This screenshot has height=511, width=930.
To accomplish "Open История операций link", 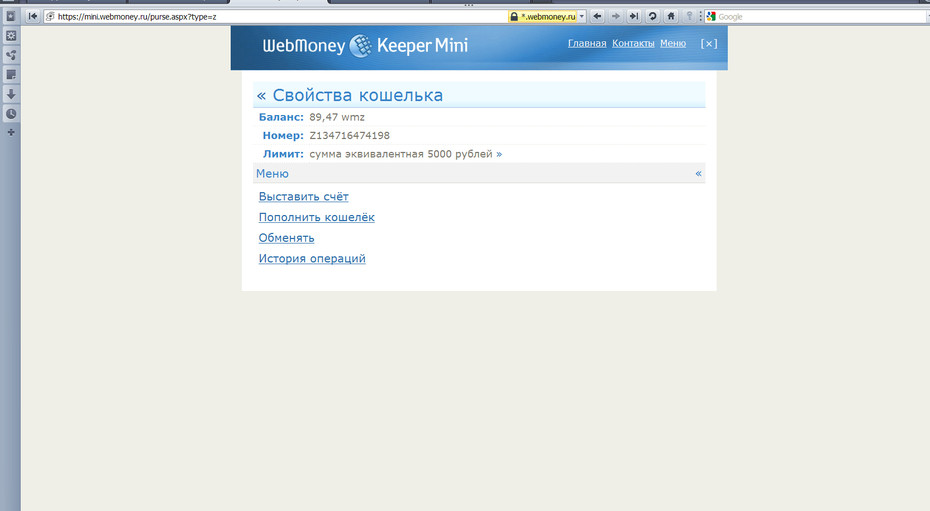I will [x=312, y=259].
